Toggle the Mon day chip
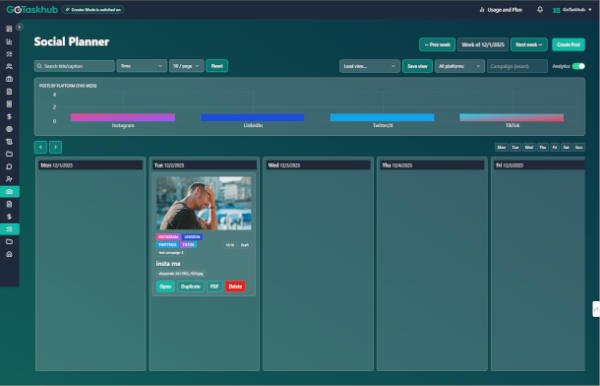Image resolution: width=600 pixels, height=386 pixels. [x=501, y=147]
